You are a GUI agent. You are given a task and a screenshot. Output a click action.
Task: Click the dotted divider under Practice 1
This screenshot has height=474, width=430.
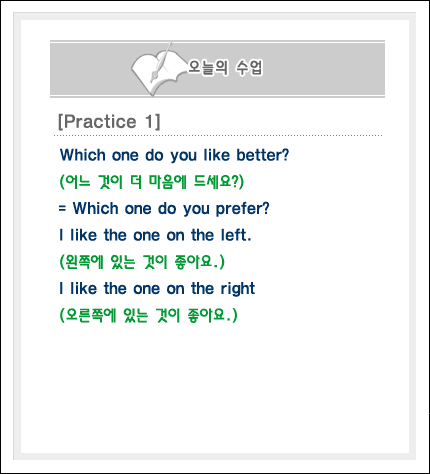tap(218, 136)
